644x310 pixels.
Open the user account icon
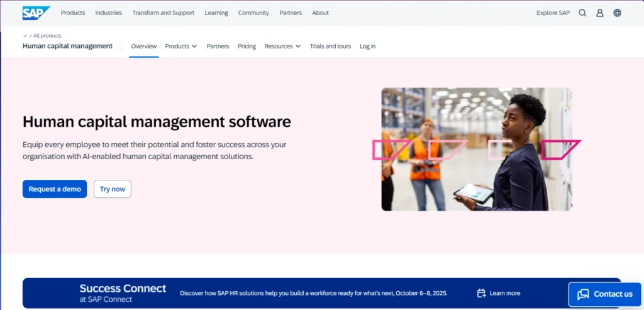click(599, 13)
